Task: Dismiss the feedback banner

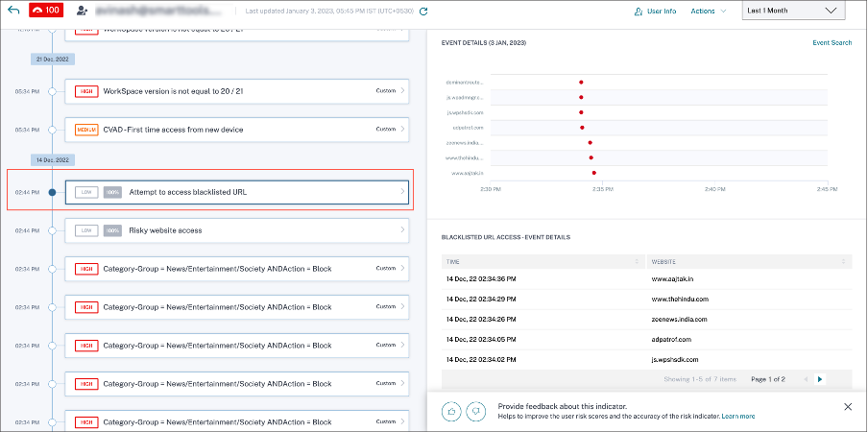Action: [847, 406]
